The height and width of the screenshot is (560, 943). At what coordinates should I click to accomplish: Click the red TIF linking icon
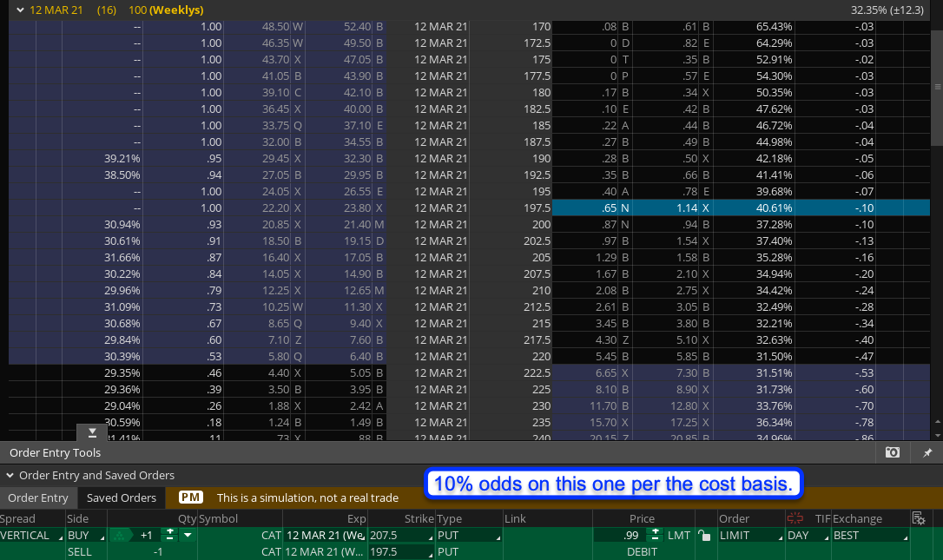point(795,518)
